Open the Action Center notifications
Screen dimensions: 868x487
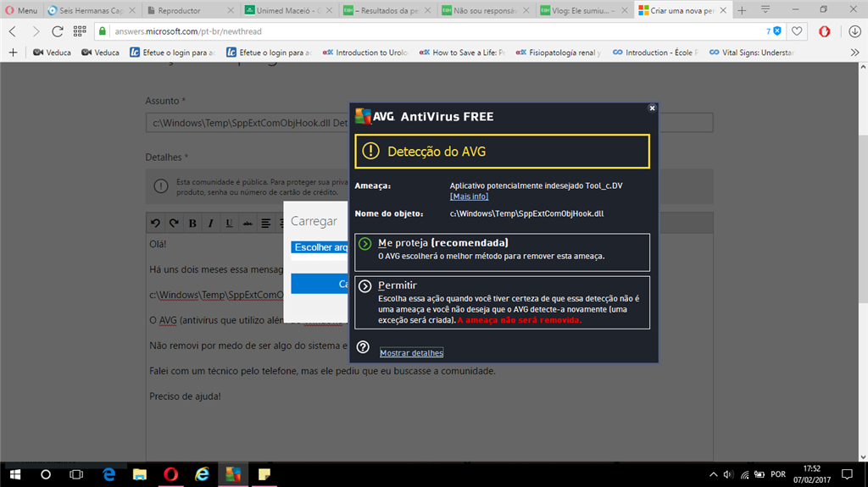pos(847,474)
